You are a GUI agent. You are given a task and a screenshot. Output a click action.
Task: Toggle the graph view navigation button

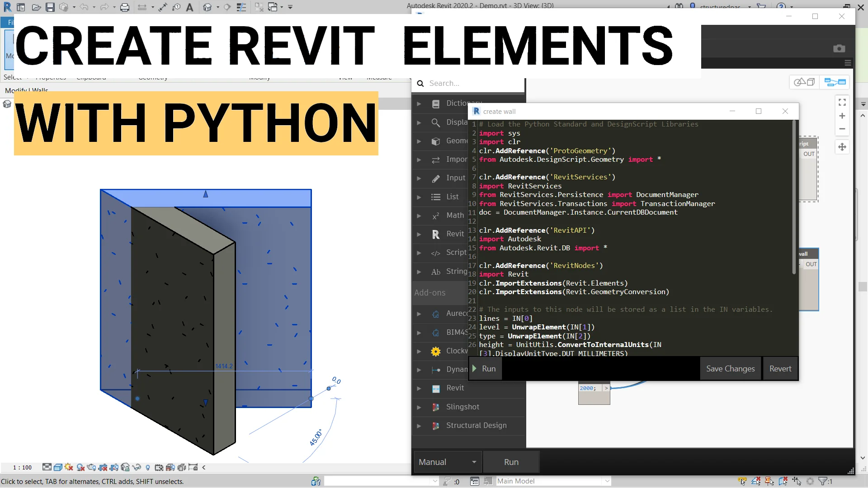pos(835,82)
